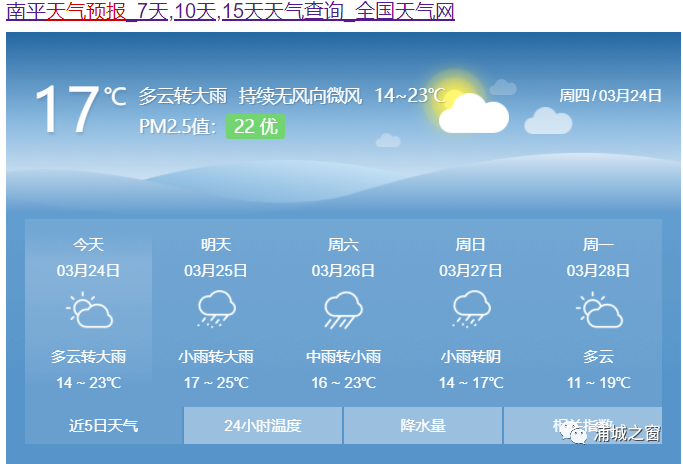
Task: Open the 相关指数 tab
Action: 583,426
